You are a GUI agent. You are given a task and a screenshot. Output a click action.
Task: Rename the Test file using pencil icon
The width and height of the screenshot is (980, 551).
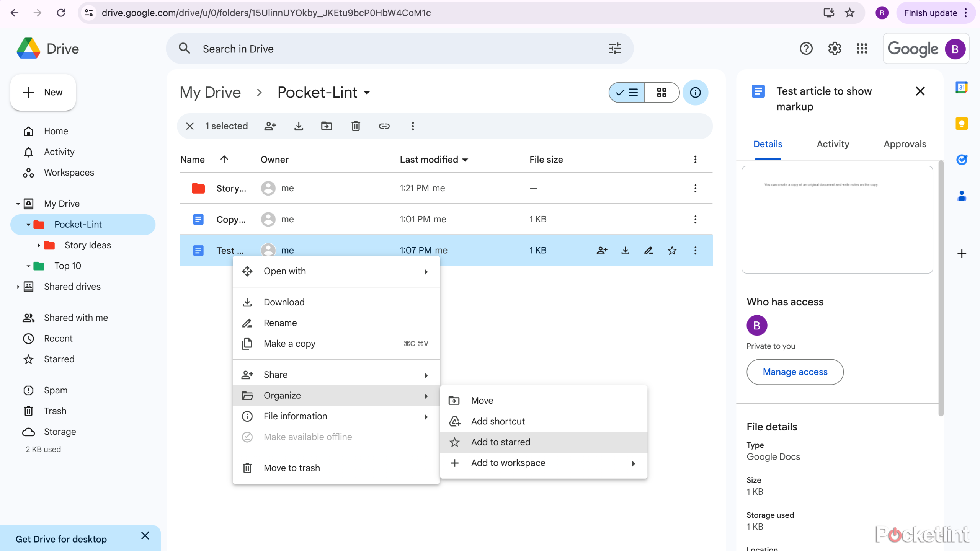648,250
